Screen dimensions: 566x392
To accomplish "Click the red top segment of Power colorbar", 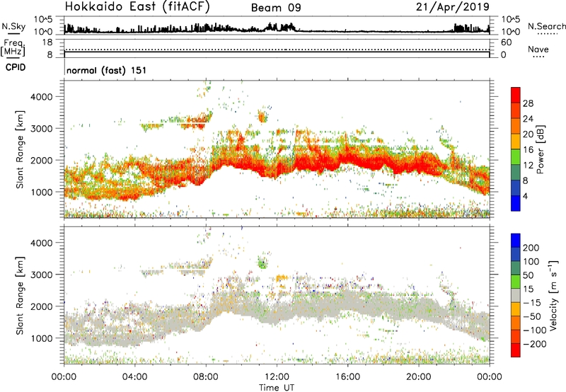I will point(516,95).
